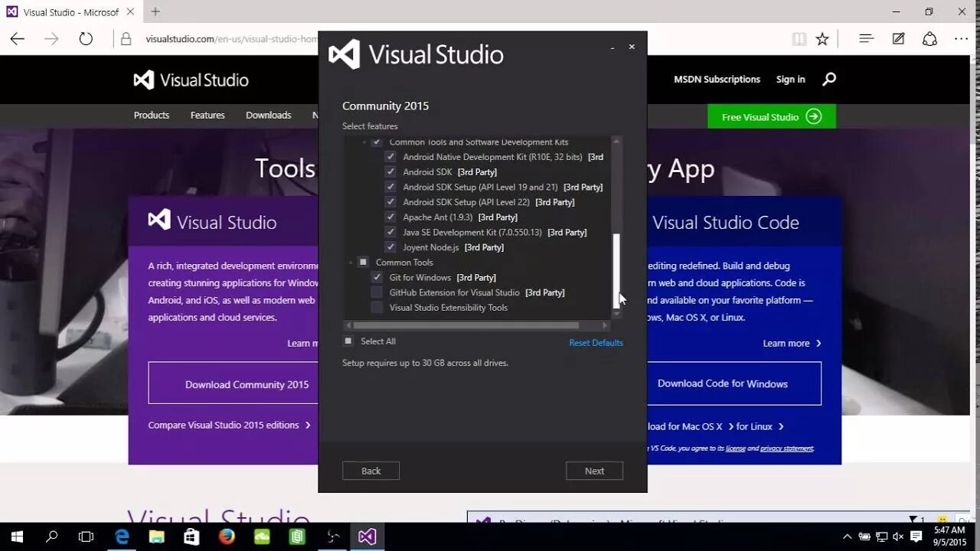Click Sign in on website
Screen dimensions: 980x551
tap(791, 80)
